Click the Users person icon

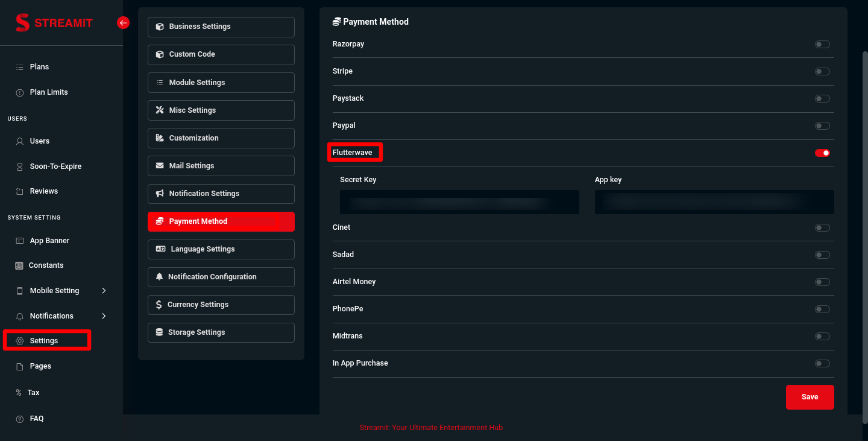click(x=19, y=141)
